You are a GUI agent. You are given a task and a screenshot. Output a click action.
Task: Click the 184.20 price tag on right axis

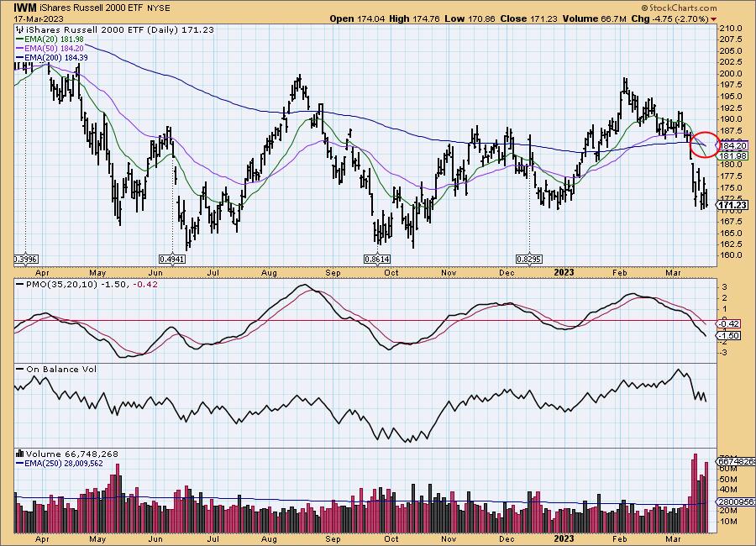coord(732,145)
